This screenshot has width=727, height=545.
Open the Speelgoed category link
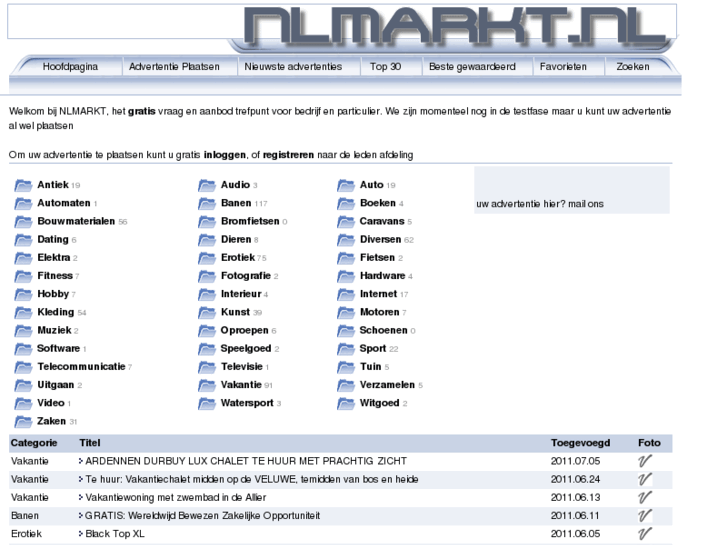click(x=246, y=349)
